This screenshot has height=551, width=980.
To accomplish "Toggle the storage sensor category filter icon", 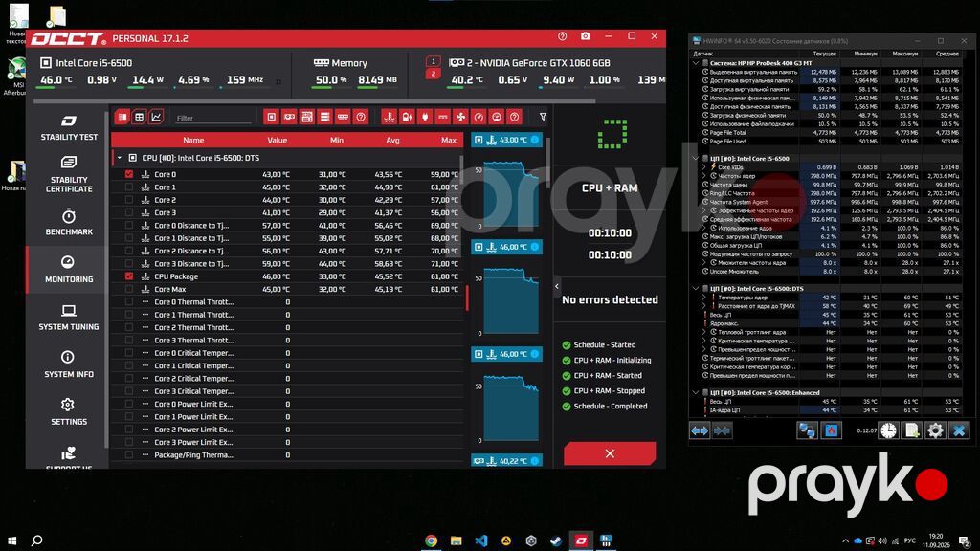I will [x=325, y=117].
